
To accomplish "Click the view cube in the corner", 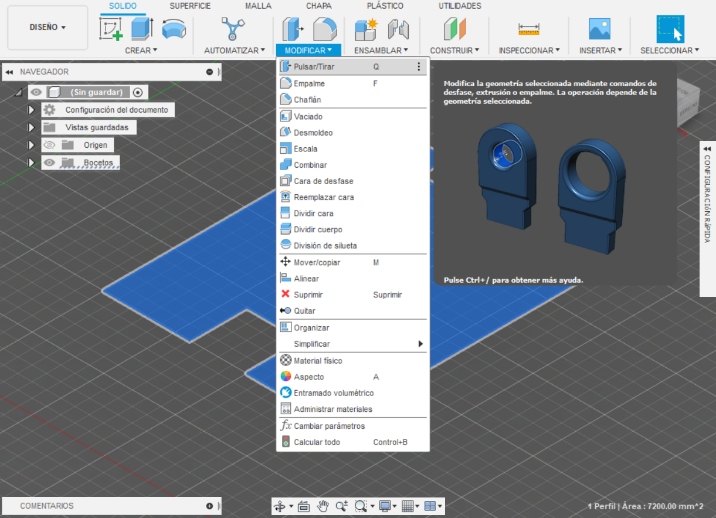I will click(687, 104).
